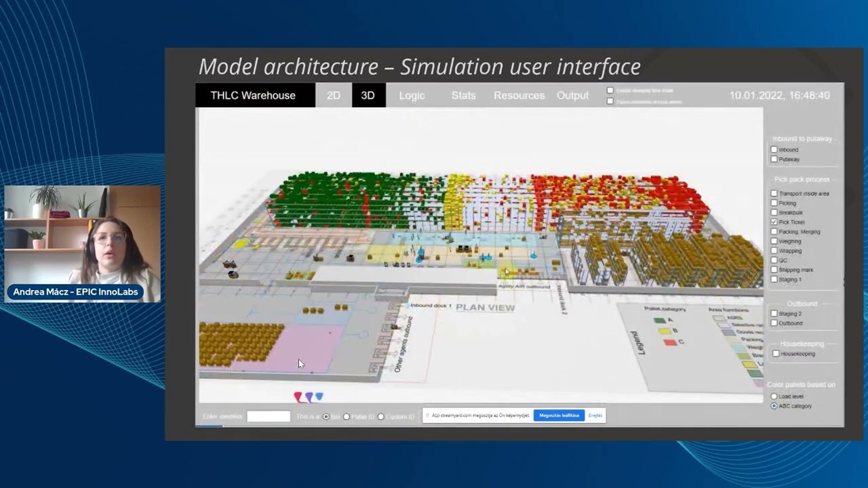Enable the Wrapping checkbox
This screenshot has width=868, height=488.
[x=774, y=250]
